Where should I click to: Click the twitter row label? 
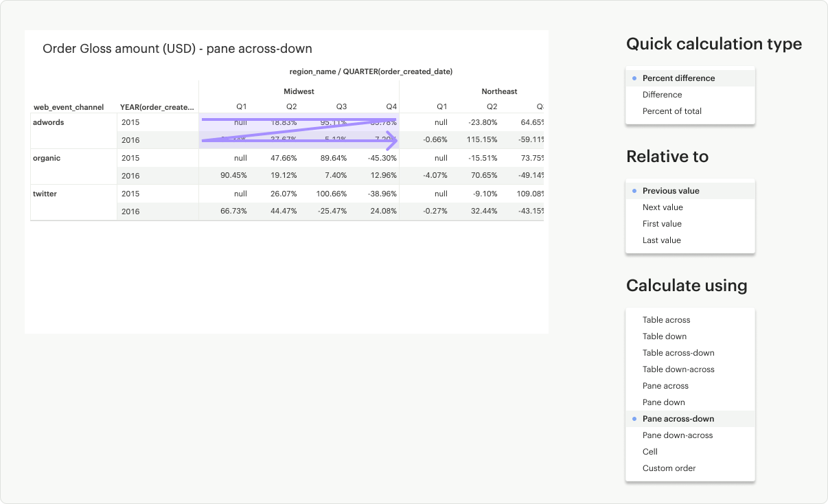click(x=45, y=194)
